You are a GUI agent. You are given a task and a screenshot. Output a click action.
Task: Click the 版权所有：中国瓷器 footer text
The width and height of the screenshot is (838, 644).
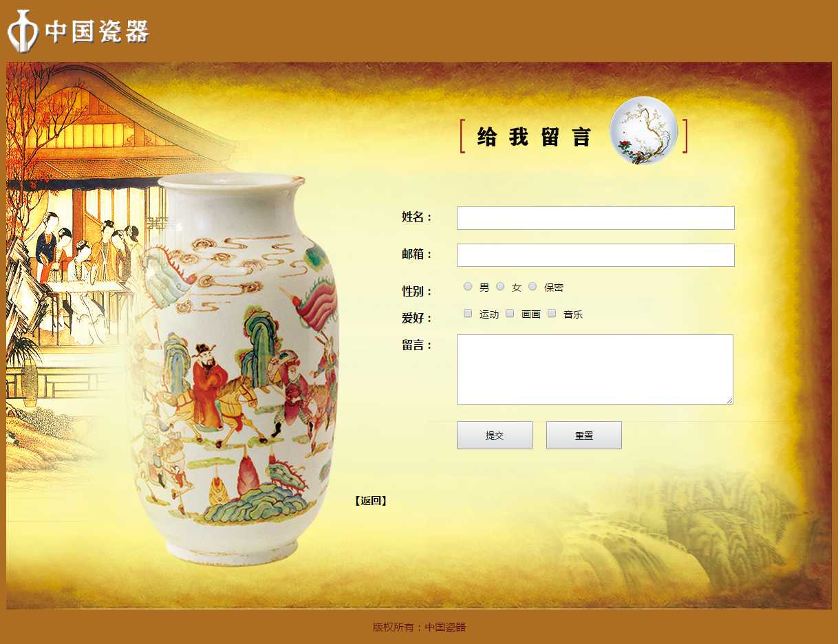[419, 627]
